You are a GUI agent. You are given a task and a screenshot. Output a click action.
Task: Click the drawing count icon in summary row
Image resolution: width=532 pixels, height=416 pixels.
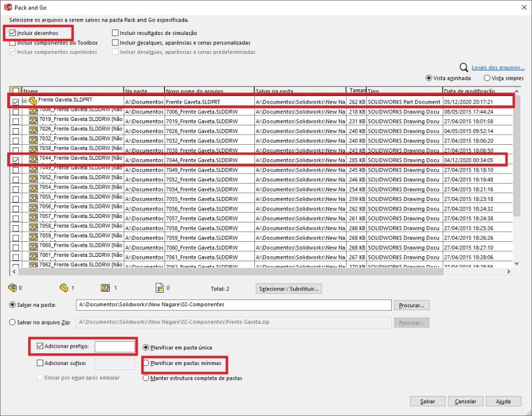(x=105, y=288)
